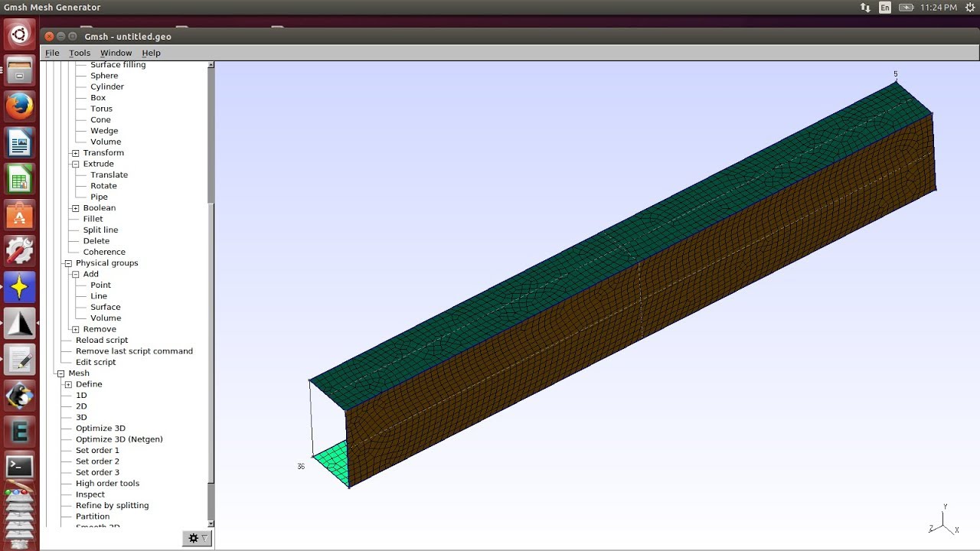Click Refine by splitting

point(112,505)
